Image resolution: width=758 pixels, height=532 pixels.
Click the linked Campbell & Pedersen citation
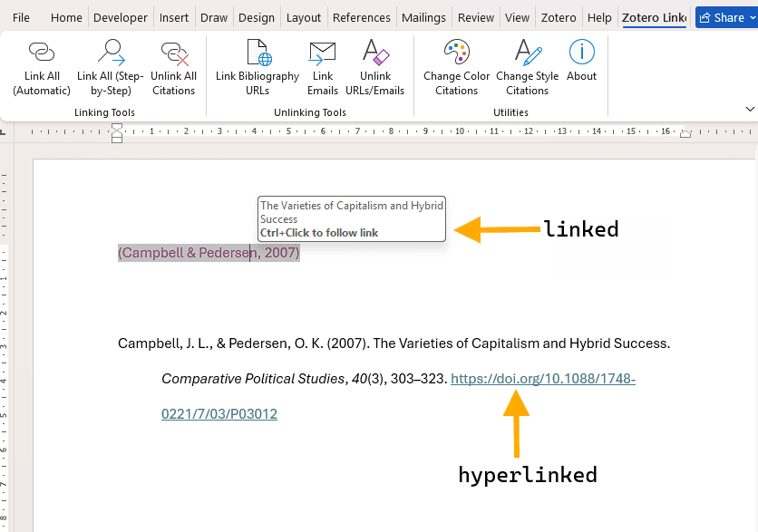point(209,253)
